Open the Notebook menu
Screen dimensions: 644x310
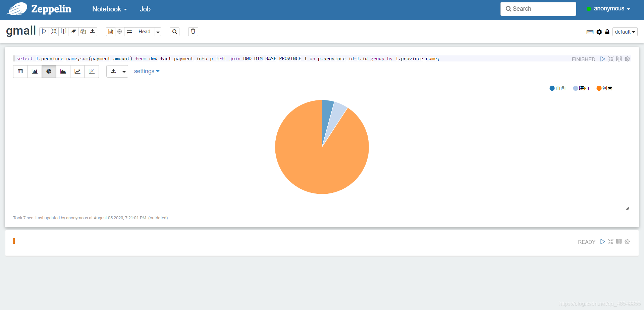[110, 9]
